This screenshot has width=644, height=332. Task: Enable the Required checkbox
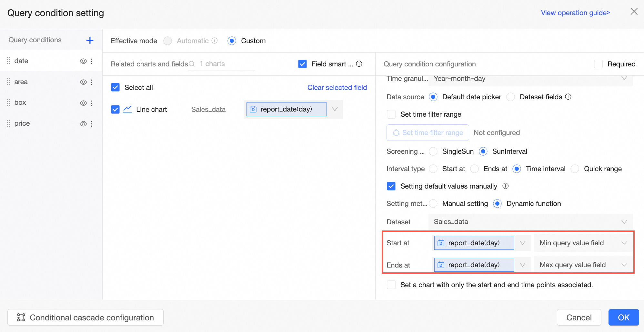[x=599, y=64]
